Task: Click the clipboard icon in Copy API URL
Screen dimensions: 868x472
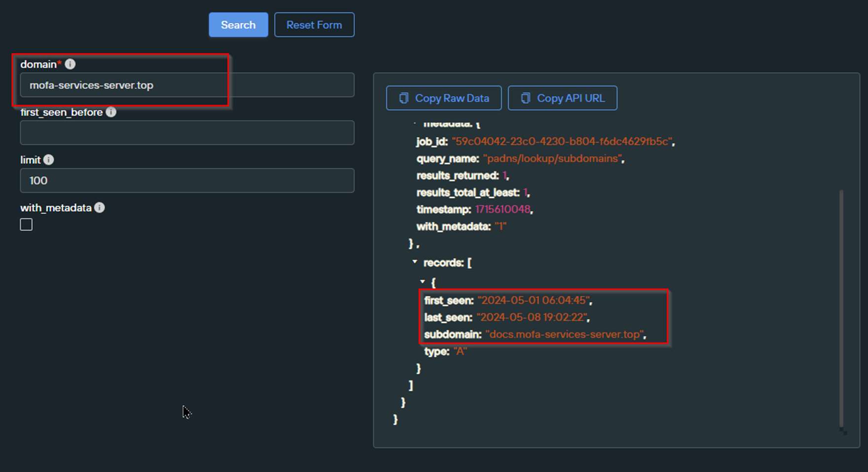Action: click(x=526, y=98)
